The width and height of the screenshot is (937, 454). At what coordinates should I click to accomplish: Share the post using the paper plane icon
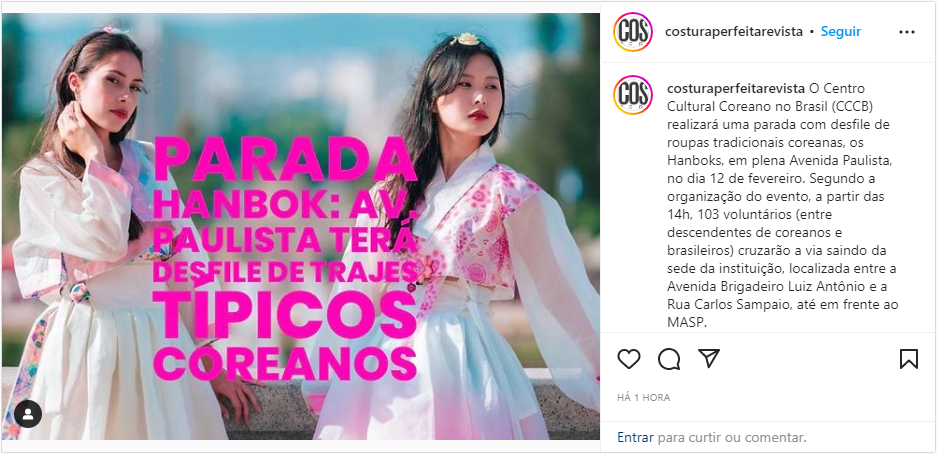point(709,358)
